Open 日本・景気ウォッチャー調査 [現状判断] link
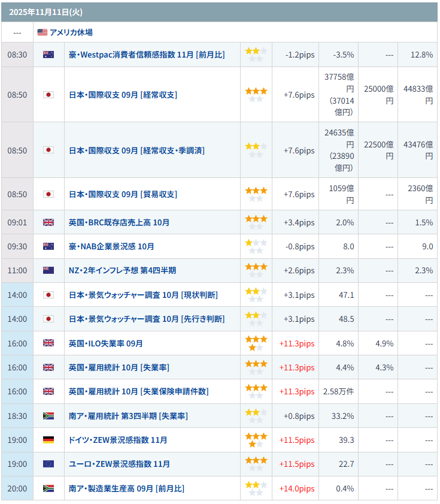 pyautogui.click(x=143, y=295)
